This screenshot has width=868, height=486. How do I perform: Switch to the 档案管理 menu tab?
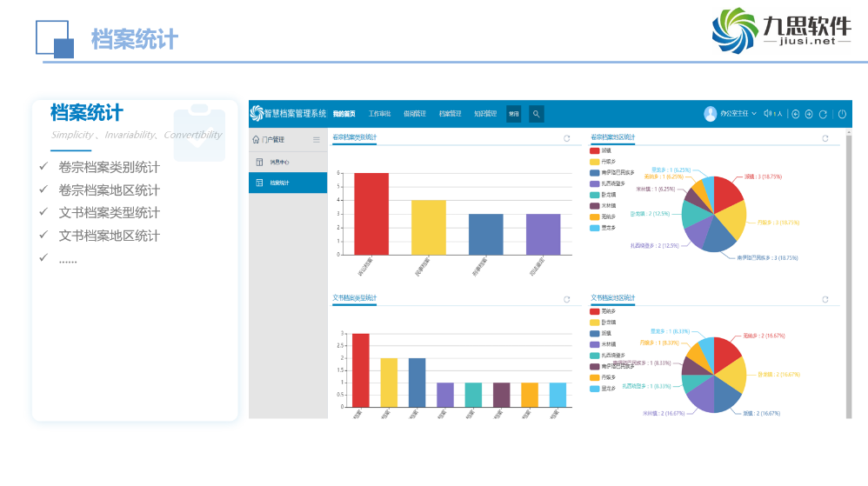(x=450, y=114)
